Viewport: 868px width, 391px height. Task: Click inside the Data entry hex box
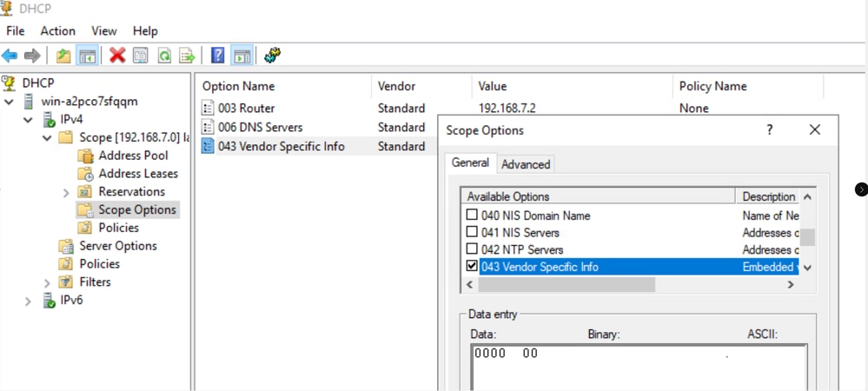pyautogui.click(x=639, y=368)
